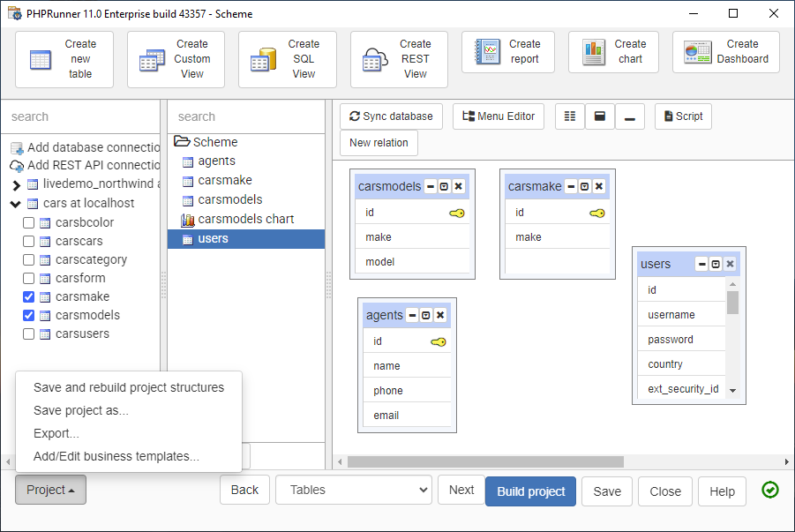Tick the carsusers table checkbox
This screenshot has width=795, height=532.
[x=29, y=333]
